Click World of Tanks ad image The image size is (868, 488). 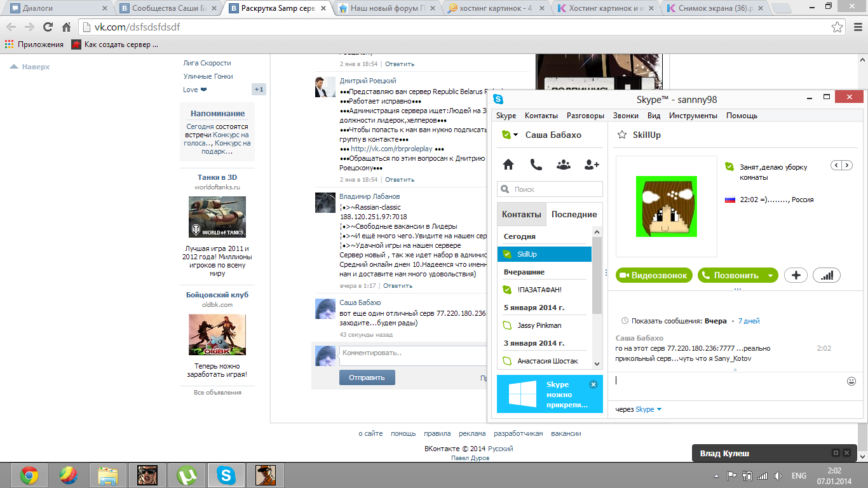pyautogui.click(x=217, y=217)
